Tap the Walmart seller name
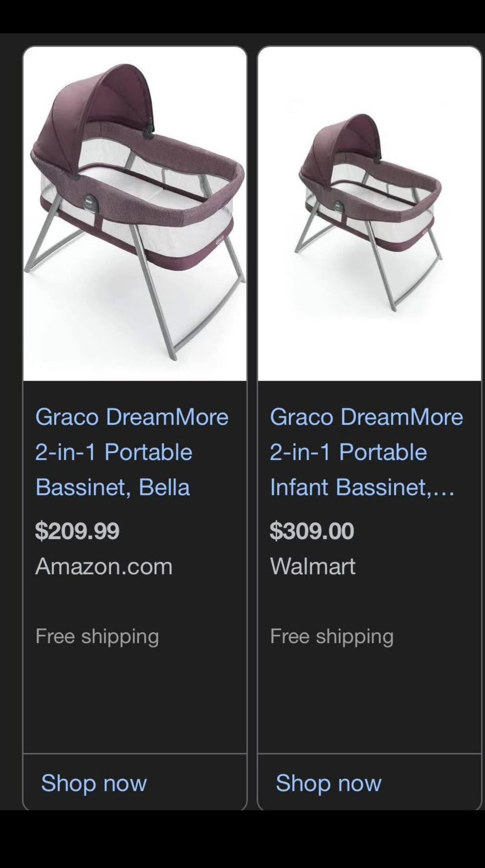Image resolution: width=485 pixels, height=868 pixels. [x=313, y=566]
